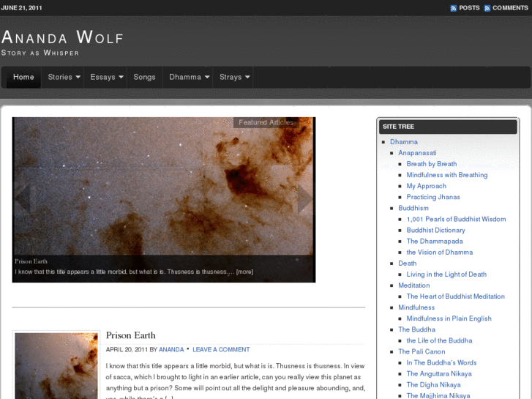Expand the Essays menu dropdown arrow
Viewport: 532px width, 399px height.
(x=121, y=77)
